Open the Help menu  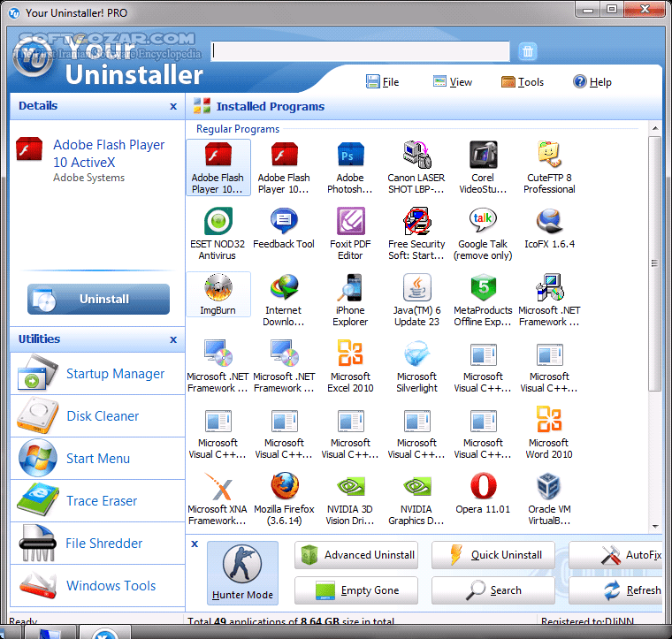click(x=592, y=82)
